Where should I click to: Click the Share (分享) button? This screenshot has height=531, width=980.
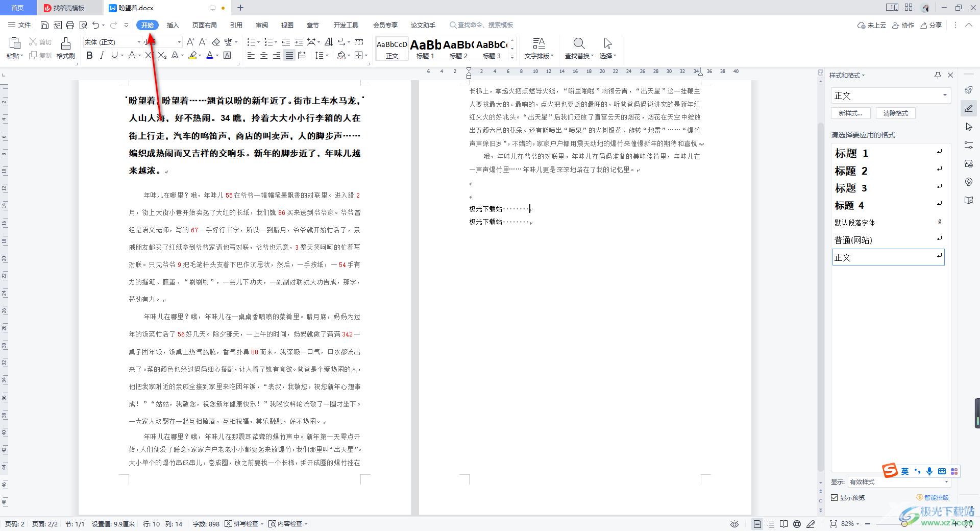pos(931,25)
